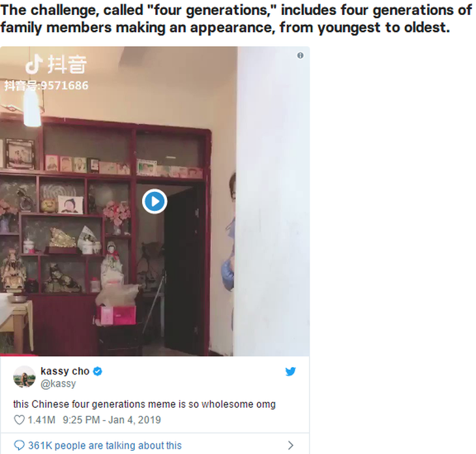Expand the conversation with the right chevron
Screen dimensions: 476x454
click(x=291, y=446)
